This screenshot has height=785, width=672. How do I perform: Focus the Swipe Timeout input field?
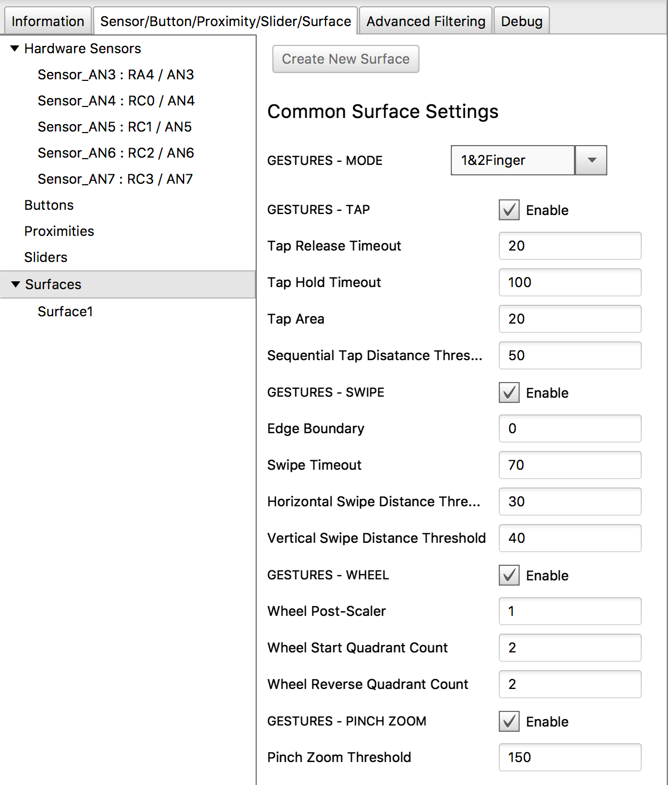click(570, 465)
